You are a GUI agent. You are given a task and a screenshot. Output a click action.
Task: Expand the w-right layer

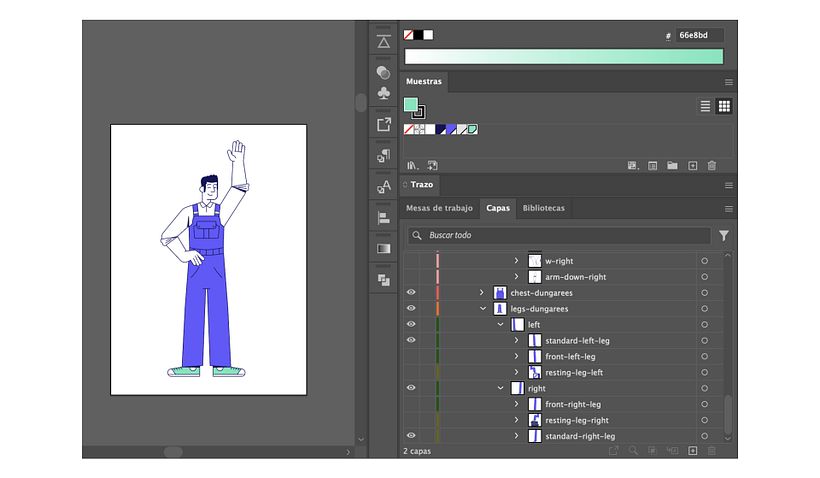(x=516, y=260)
